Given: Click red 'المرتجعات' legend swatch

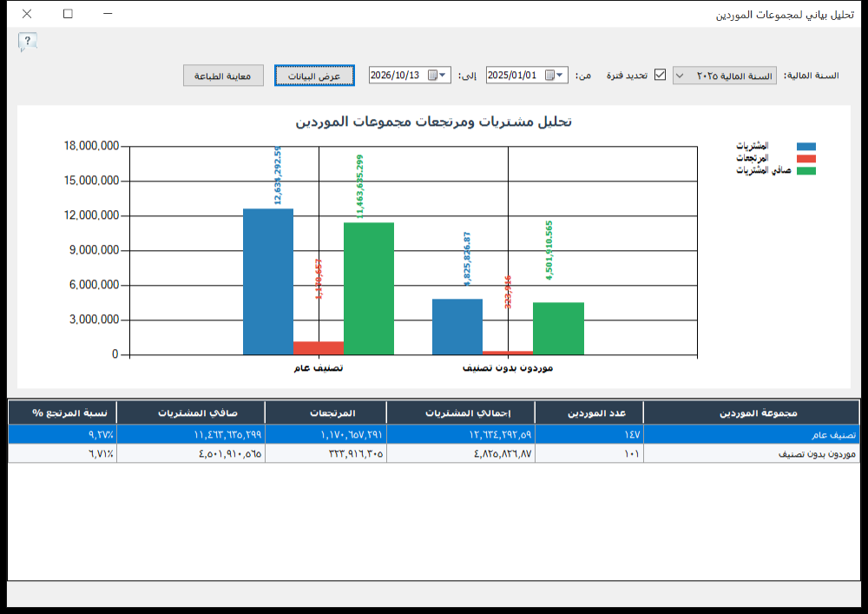Looking at the screenshot, I should [x=806, y=158].
